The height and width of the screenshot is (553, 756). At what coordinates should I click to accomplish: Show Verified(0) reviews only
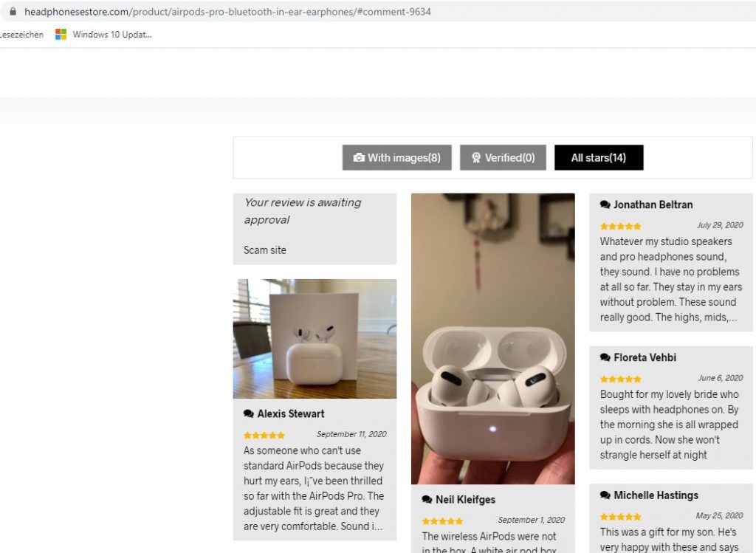click(x=503, y=158)
